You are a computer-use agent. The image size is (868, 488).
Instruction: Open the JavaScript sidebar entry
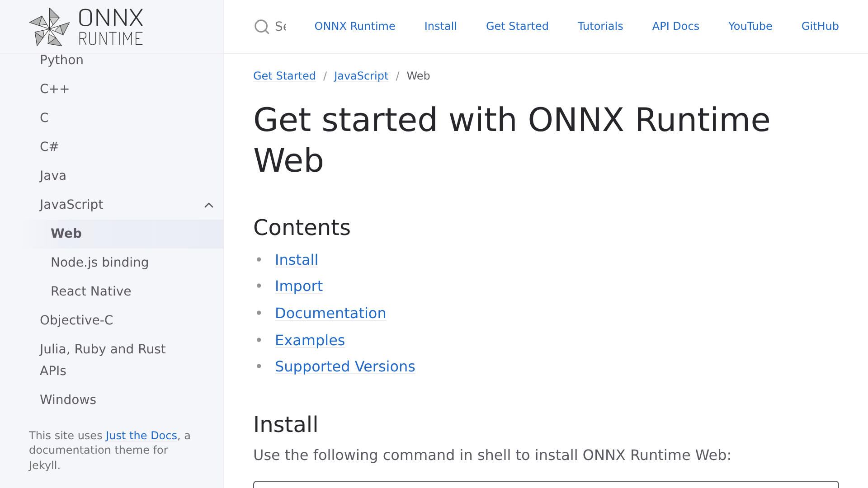(71, 205)
